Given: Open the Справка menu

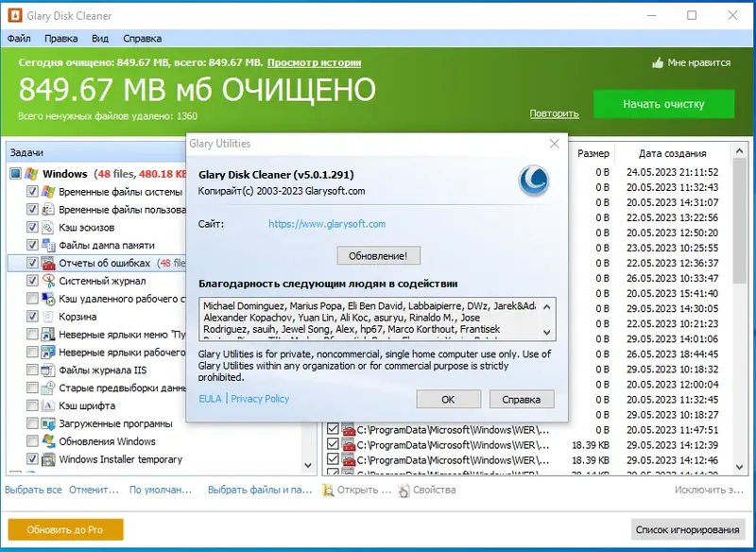Looking at the screenshot, I should 143,39.
